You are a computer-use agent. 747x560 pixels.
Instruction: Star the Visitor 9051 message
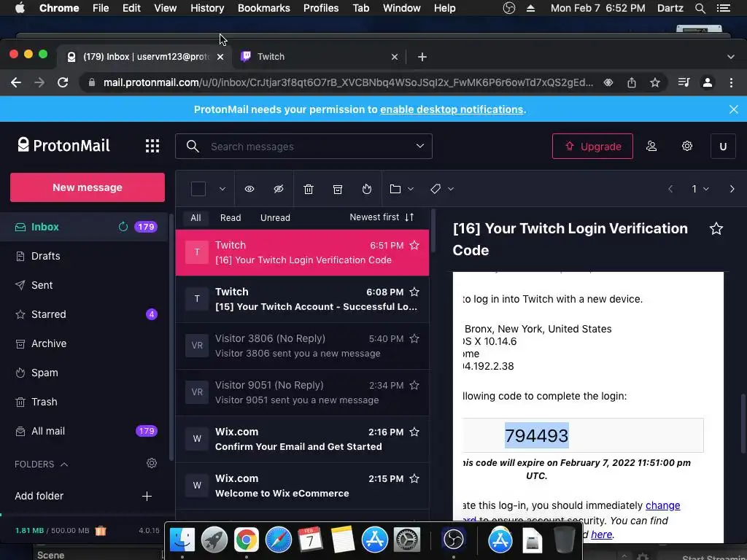point(414,385)
